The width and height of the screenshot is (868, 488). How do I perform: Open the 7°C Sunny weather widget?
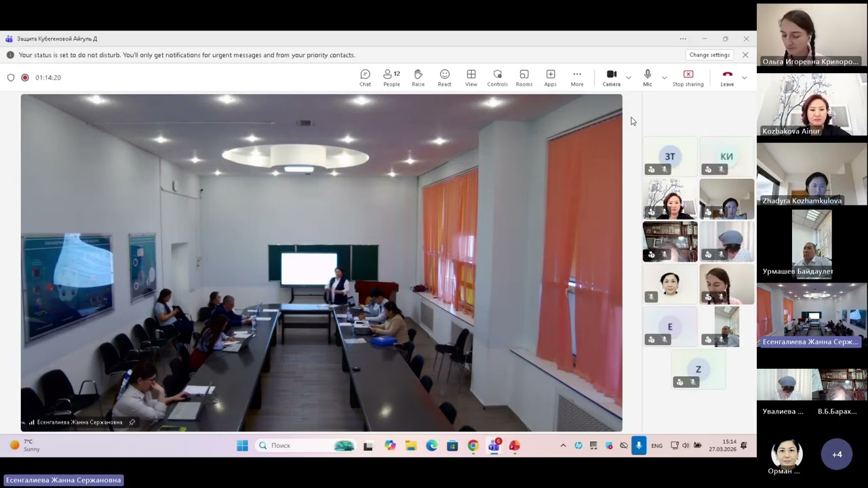[24, 445]
